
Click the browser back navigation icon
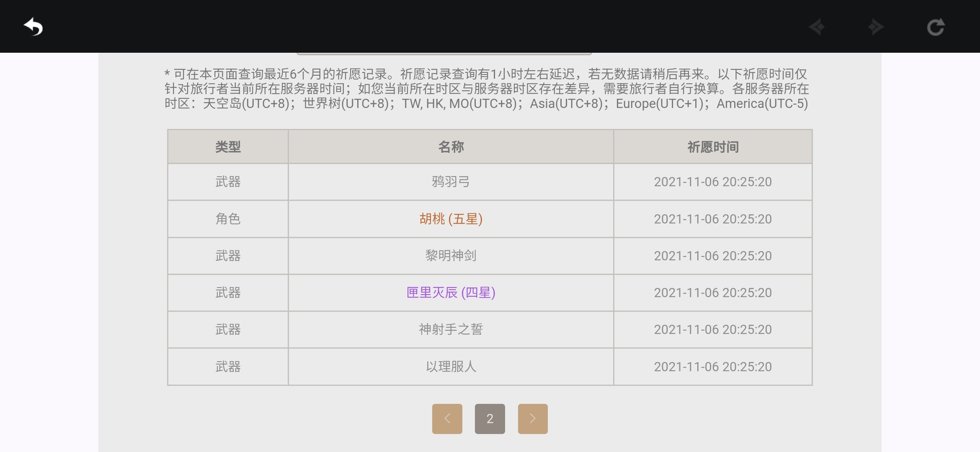(x=817, y=27)
